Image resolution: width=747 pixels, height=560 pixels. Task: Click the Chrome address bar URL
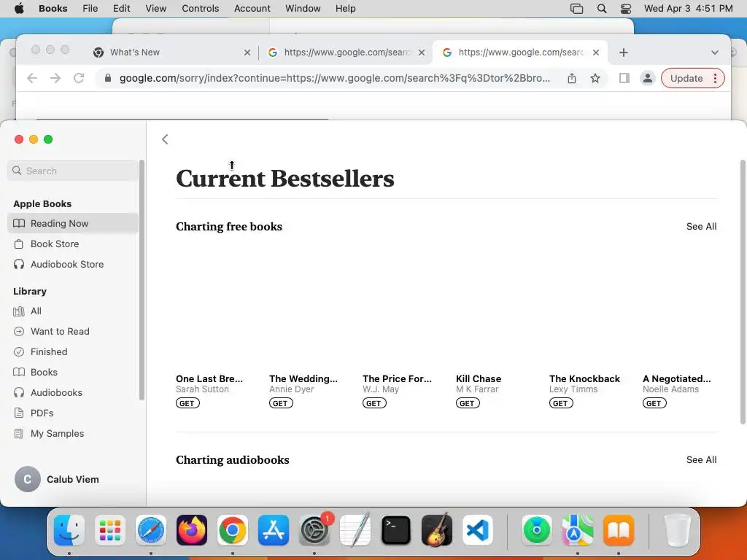(334, 78)
